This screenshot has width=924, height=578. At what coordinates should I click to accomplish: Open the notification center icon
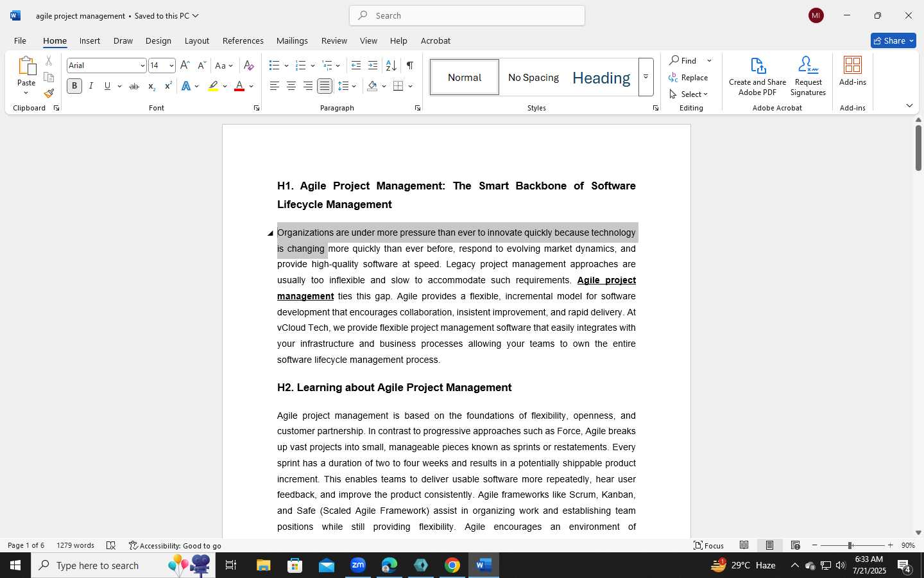click(x=904, y=566)
